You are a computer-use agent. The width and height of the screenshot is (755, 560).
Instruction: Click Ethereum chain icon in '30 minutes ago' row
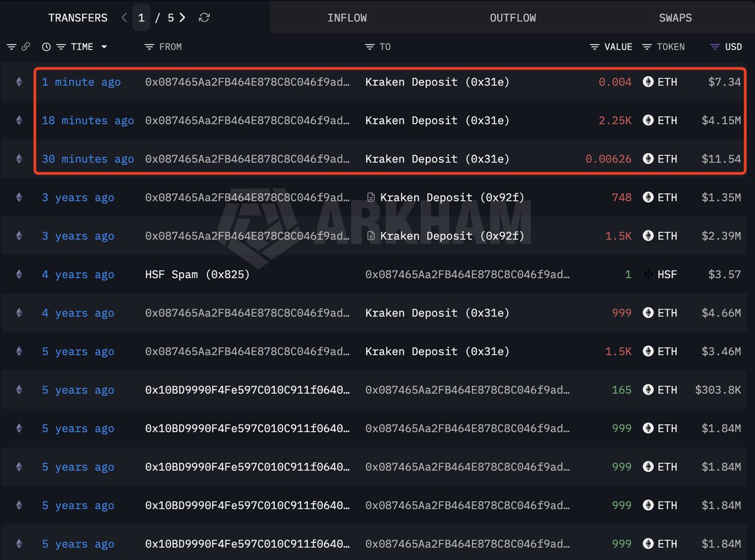19,159
